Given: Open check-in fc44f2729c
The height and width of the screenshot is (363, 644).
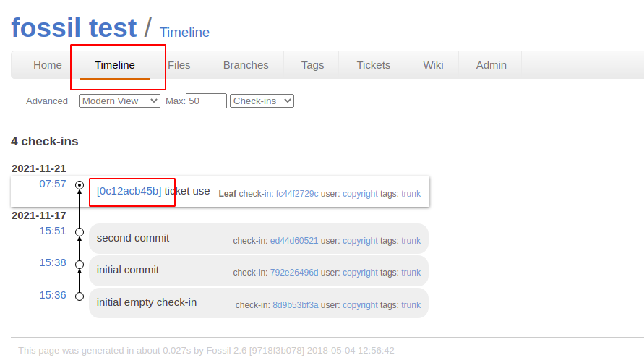Looking at the screenshot, I should pos(297,194).
